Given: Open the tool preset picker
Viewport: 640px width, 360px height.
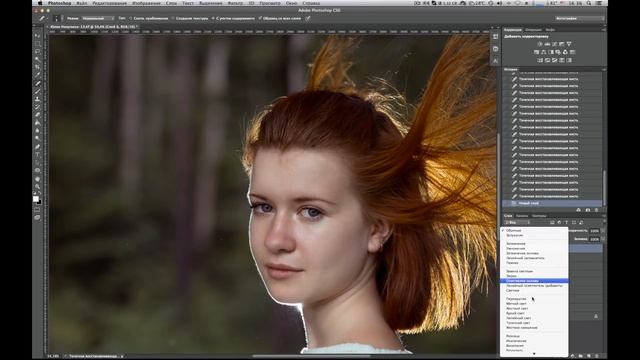Looking at the screenshot, I should tap(43, 18).
